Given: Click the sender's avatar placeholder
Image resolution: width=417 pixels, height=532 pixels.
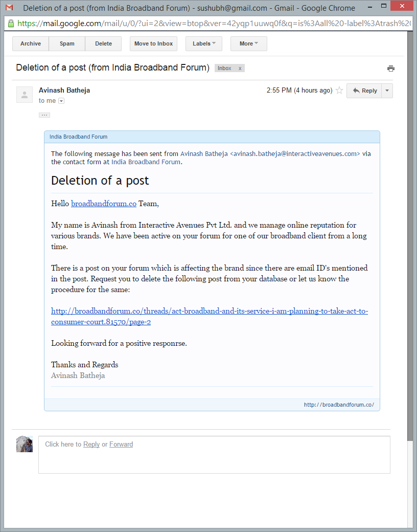Looking at the screenshot, I should tap(25, 95).
